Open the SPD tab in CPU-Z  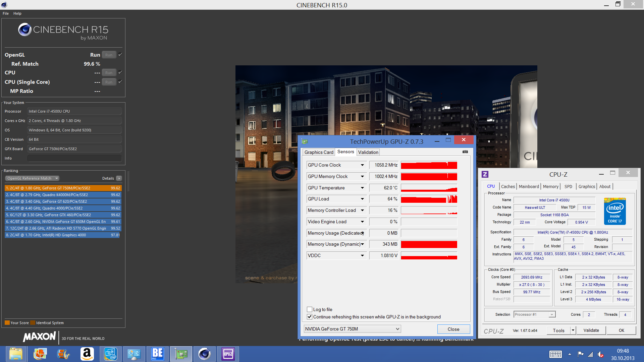(568, 187)
